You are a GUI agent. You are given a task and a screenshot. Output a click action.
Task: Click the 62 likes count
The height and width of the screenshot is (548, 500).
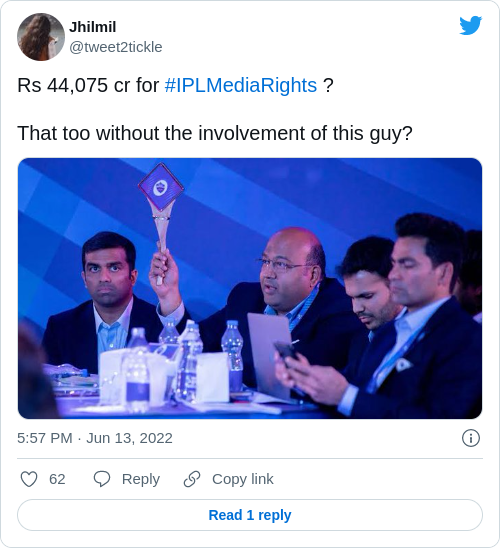pos(57,479)
